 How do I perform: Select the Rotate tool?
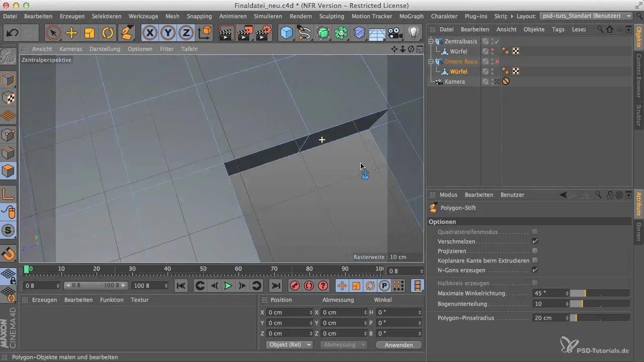[108, 33]
